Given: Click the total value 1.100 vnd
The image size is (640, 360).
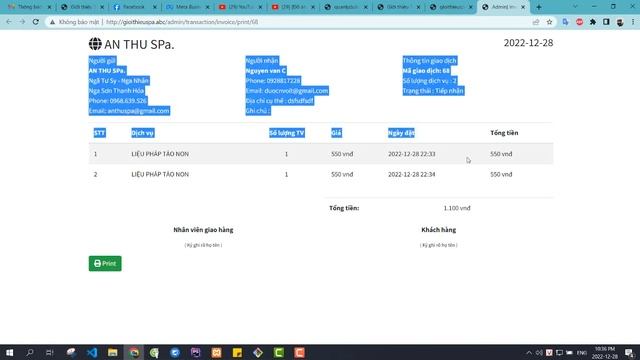Looking at the screenshot, I should point(457,208).
